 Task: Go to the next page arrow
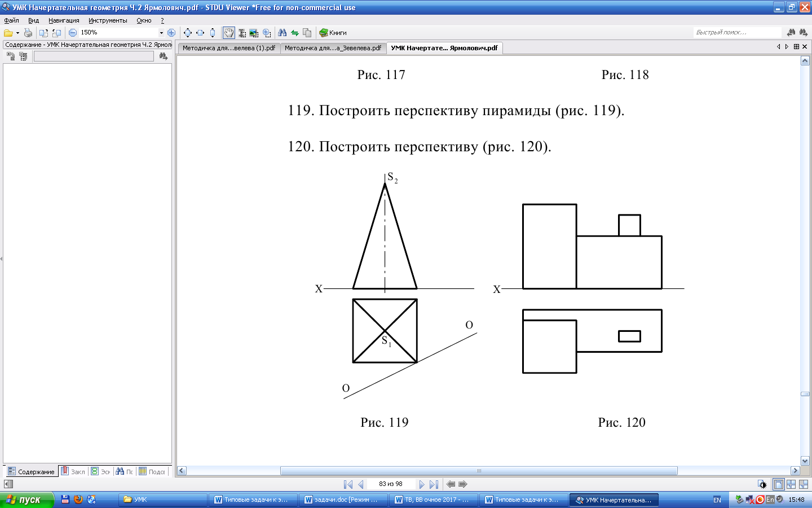coord(421,484)
